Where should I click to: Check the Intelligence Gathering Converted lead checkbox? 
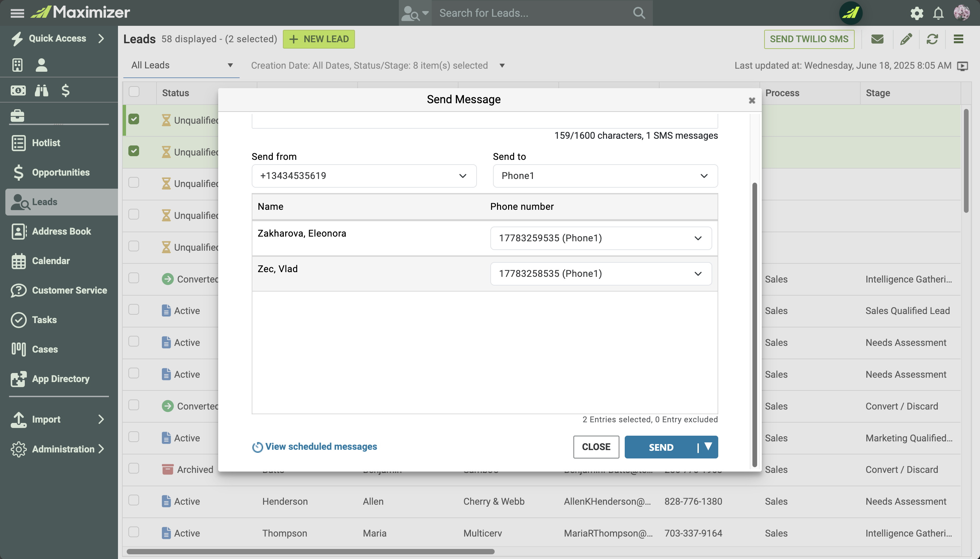pos(134,278)
